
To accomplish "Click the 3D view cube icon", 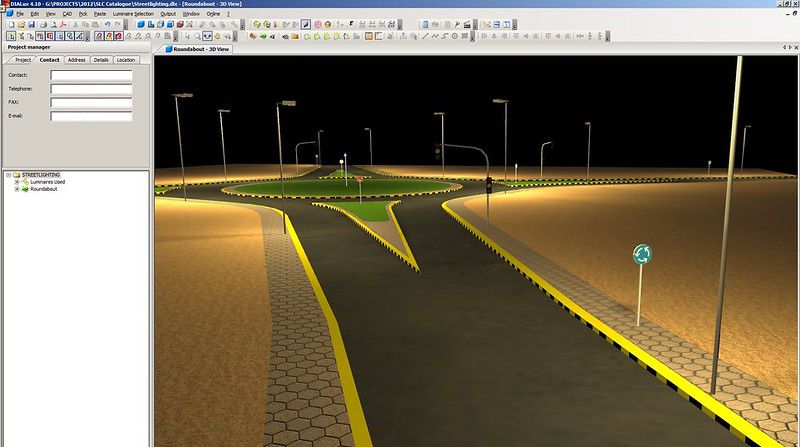I will tap(141, 24).
